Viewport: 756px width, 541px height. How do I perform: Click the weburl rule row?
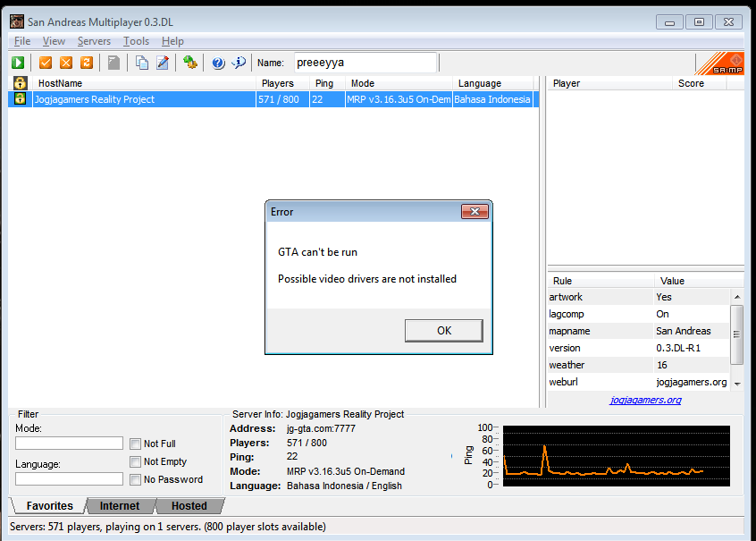pyautogui.click(x=639, y=382)
